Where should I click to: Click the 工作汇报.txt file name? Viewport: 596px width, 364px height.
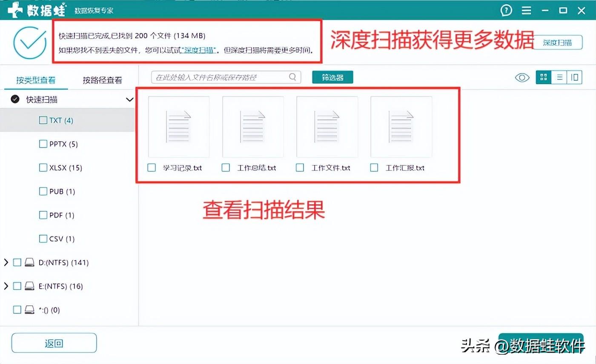(405, 168)
